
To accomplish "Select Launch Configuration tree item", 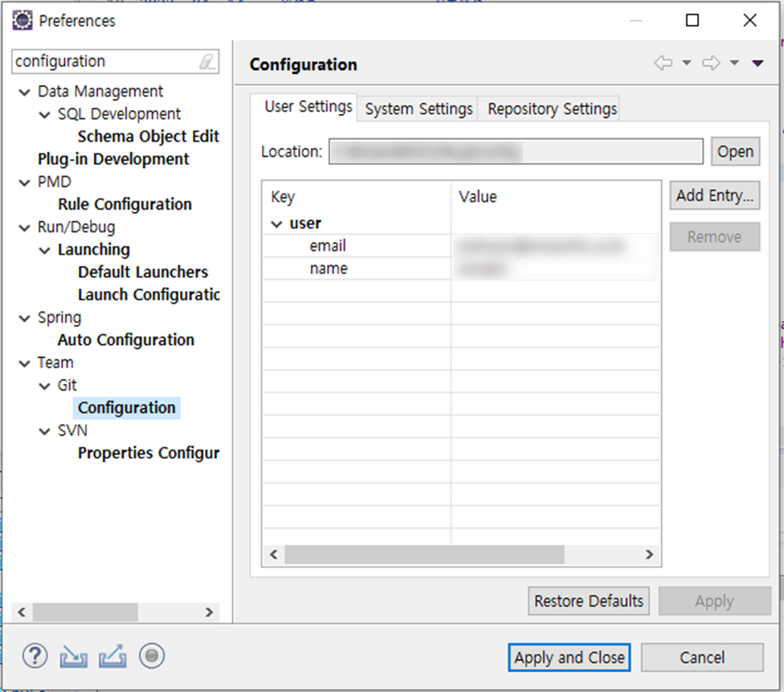I will point(149,295).
